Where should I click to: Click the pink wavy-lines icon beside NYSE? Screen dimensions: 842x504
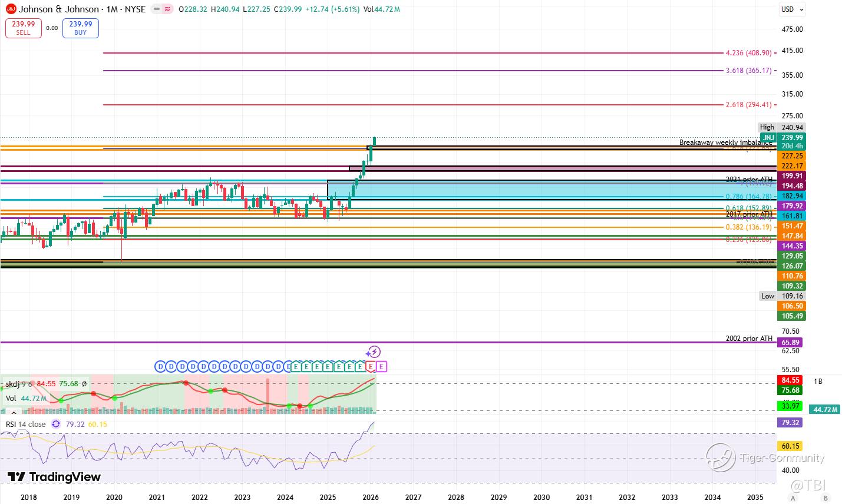(x=167, y=9)
